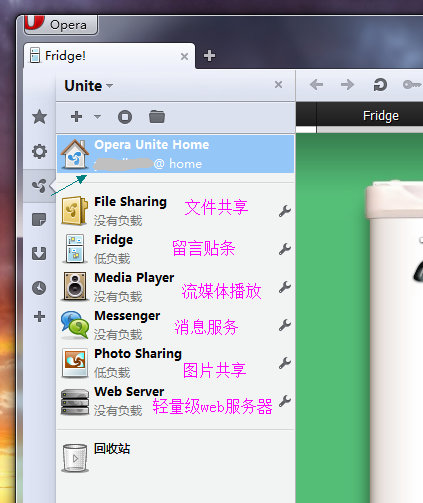Click the Messenger chat bubbles icon
Viewport: 423px width, 503px height.
tap(75, 325)
